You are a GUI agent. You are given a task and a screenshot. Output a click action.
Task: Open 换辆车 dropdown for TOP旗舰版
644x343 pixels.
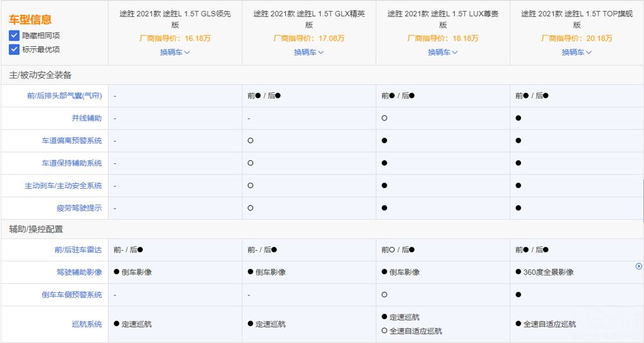pyautogui.click(x=576, y=52)
